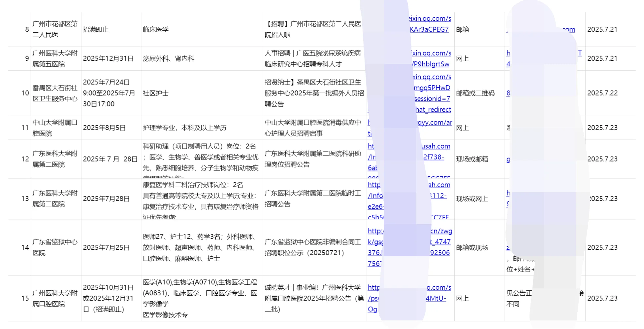The image size is (644, 329).
Task: Select the cell starting 医师27、护士12、药学3名
Action: 202,247
